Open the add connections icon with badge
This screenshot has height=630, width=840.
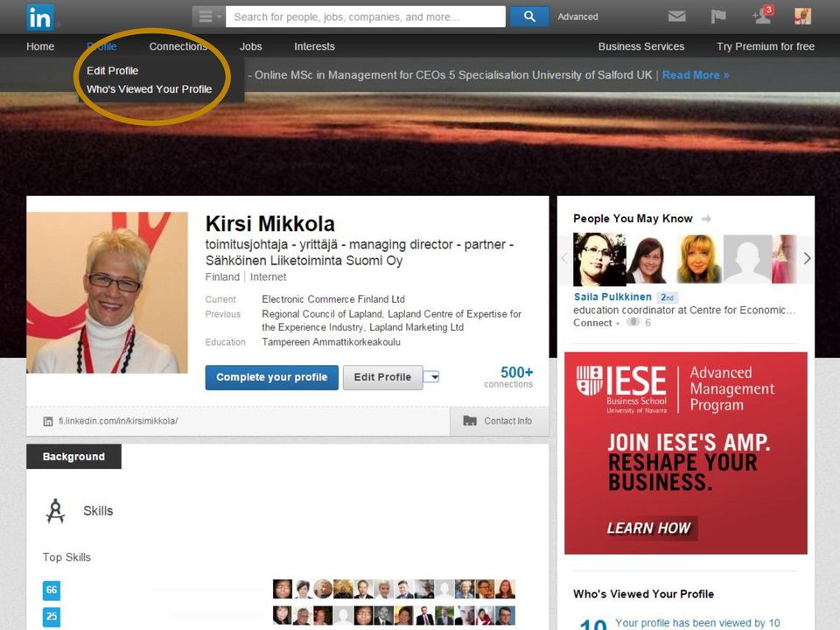click(762, 15)
